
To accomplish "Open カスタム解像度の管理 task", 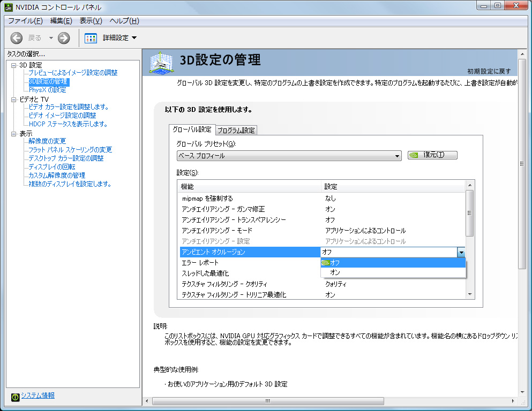I will (57, 175).
